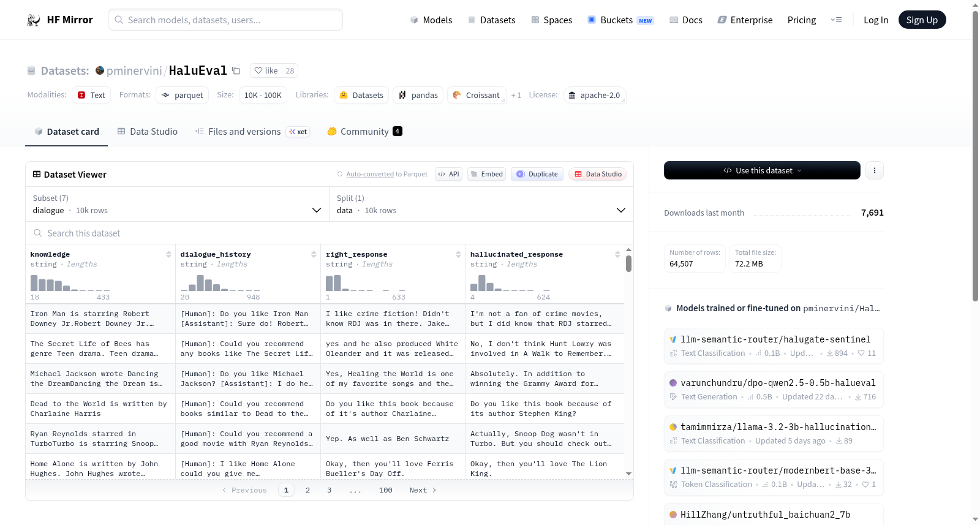This screenshot has height=525, width=980.
Task: Open the varunchundru/dpo-qwen2.5-0.5b-halueval model
Action: coord(774,390)
